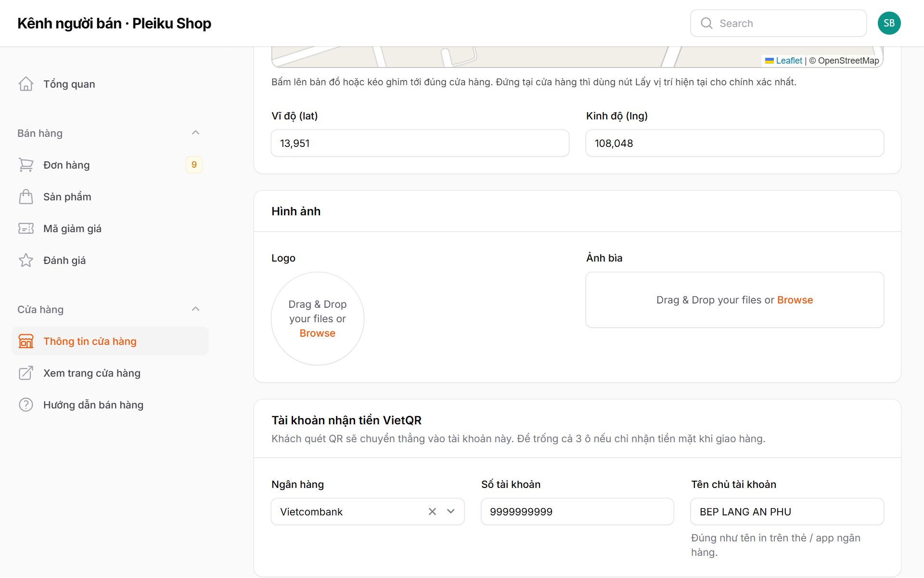
Task: Click the circular Logo drop zone
Action: (318, 318)
